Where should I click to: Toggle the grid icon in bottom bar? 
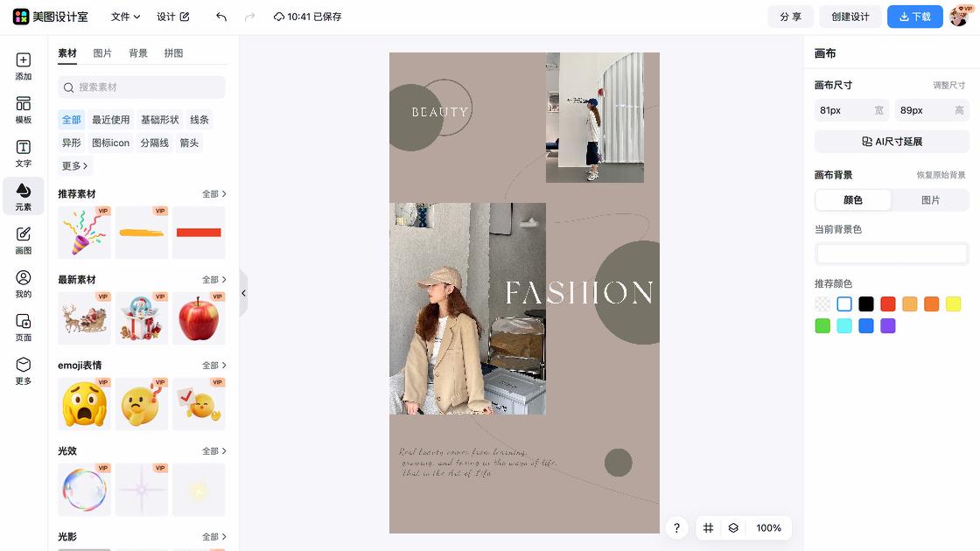click(709, 528)
